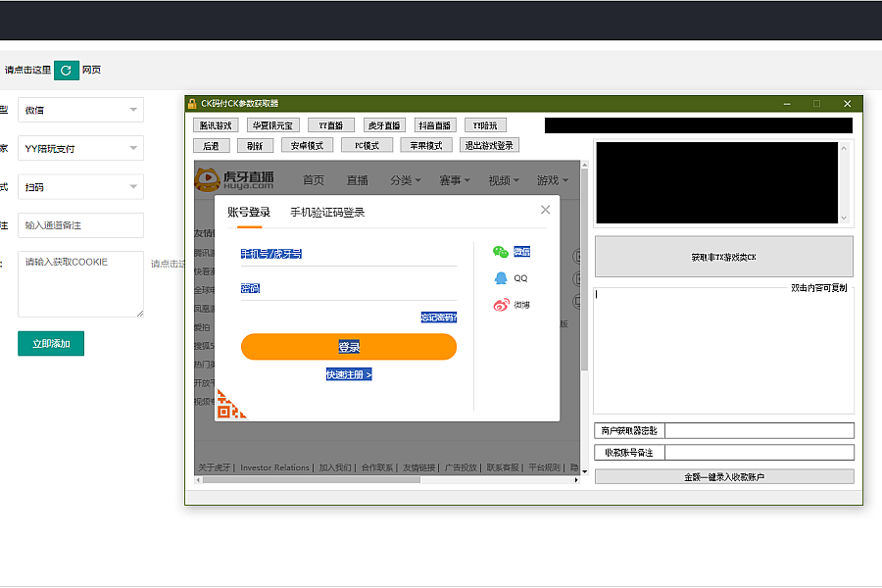This screenshot has height=588, width=882.
Task: Open the YY陪玩支付 dropdown
Action: click(81, 148)
